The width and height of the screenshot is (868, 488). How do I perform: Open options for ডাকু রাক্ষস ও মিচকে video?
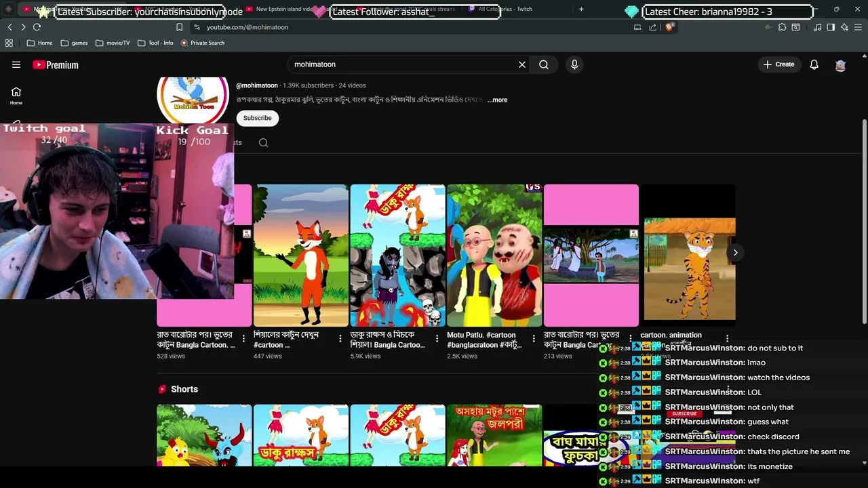pyautogui.click(x=437, y=338)
